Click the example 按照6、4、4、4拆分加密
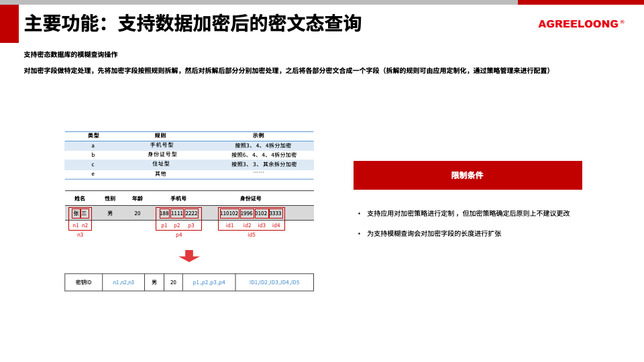Viewport: 644px width, 362px height. click(264, 155)
